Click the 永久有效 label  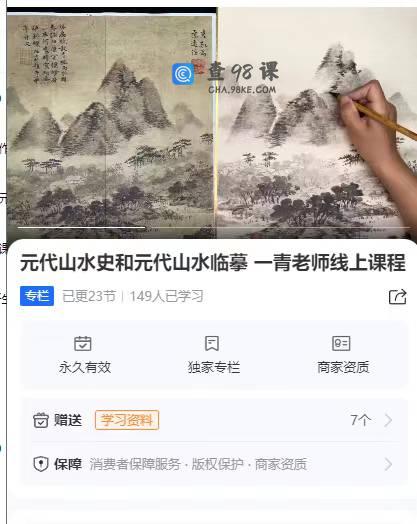coord(85,367)
